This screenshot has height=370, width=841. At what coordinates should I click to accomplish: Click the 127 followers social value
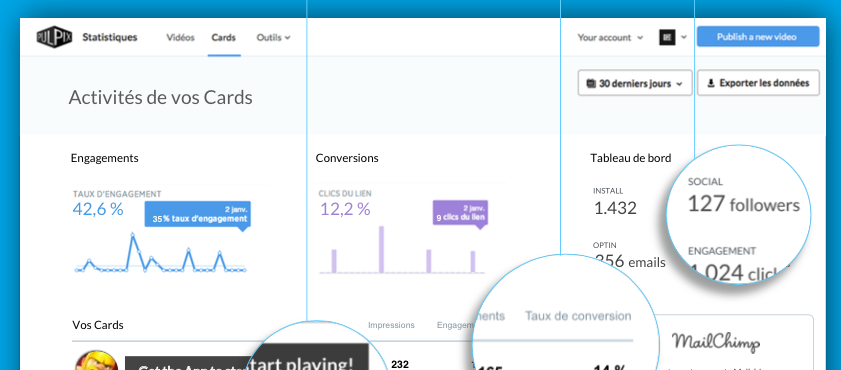744,204
